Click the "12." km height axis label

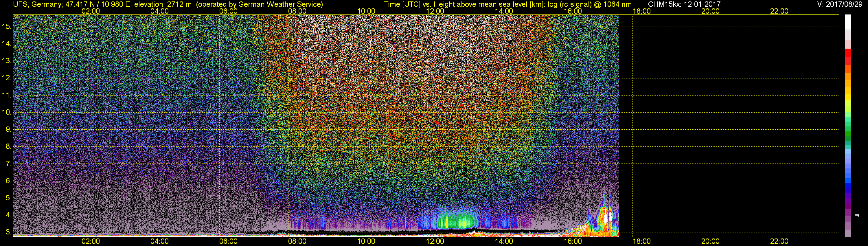(x=6, y=78)
